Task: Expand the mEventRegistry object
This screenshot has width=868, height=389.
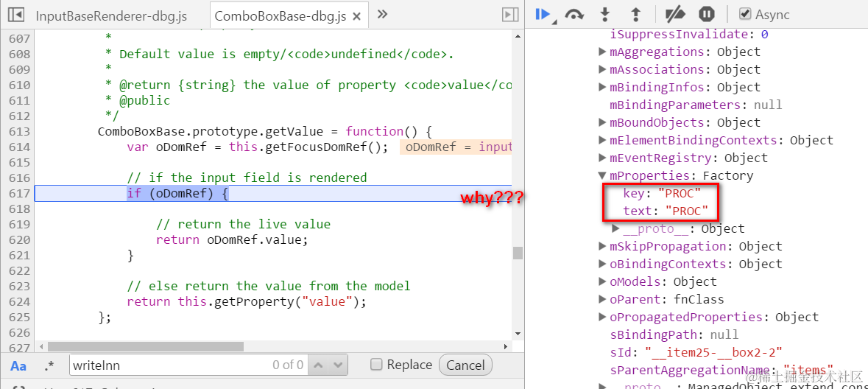Action: tap(603, 158)
